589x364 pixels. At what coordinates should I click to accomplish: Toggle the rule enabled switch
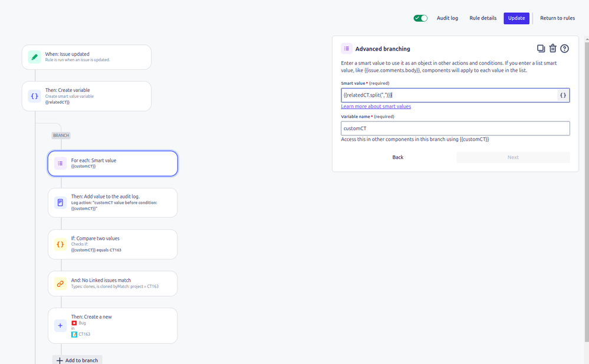(x=420, y=18)
